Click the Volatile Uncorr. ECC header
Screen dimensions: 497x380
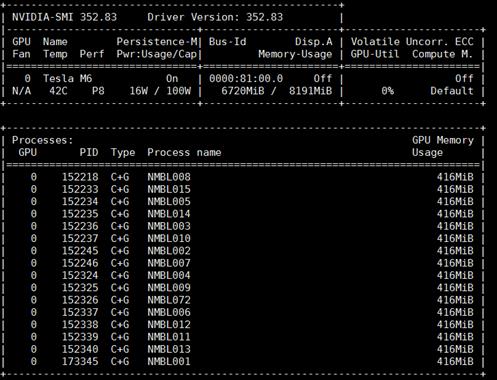pyautogui.click(x=412, y=42)
